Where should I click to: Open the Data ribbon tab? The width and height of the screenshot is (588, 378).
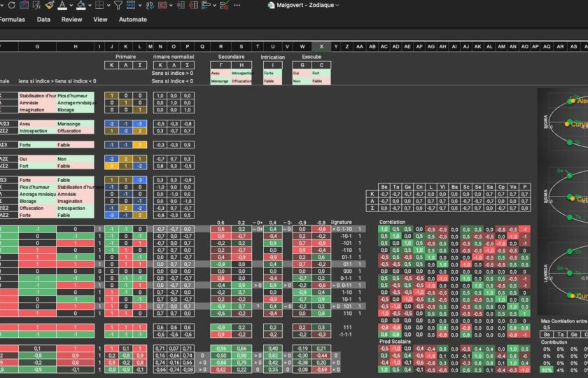[x=43, y=20]
